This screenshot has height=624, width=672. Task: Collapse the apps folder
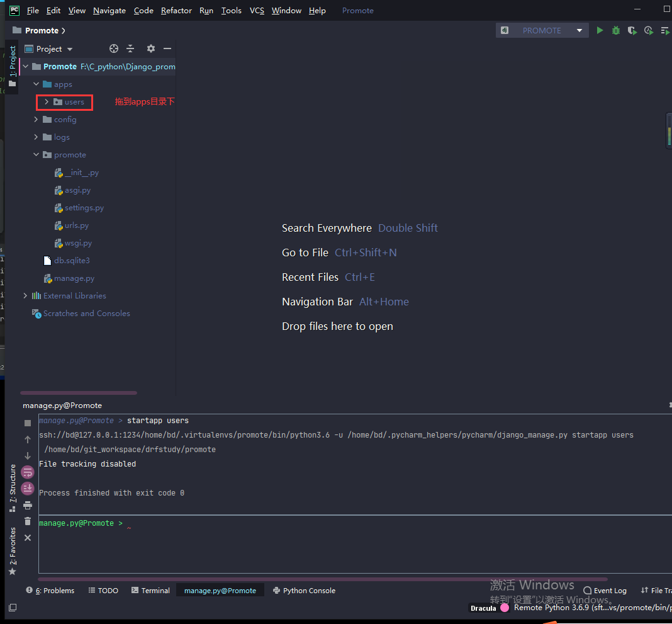[36, 84]
